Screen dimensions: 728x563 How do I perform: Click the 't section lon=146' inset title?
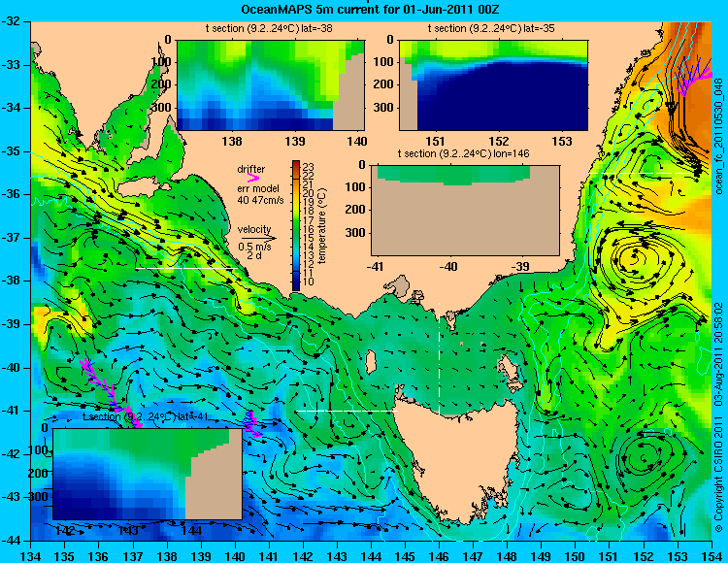(463, 153)
